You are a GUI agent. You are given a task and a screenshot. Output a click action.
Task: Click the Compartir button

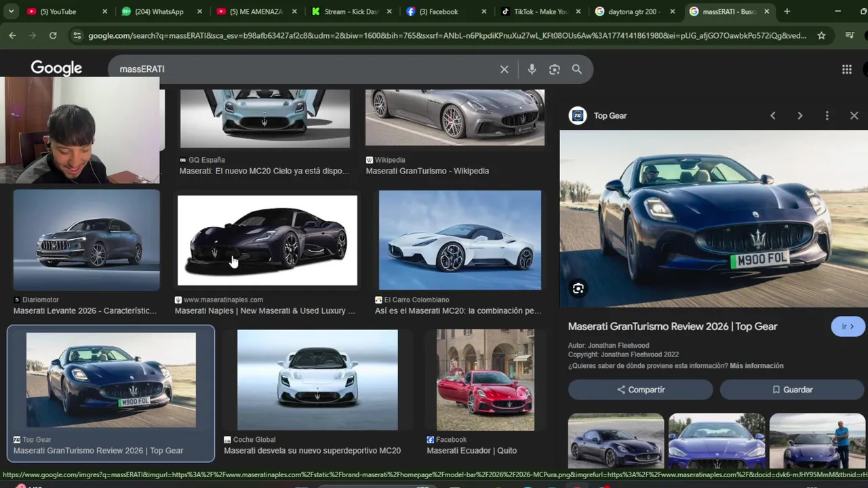(640, 390)
